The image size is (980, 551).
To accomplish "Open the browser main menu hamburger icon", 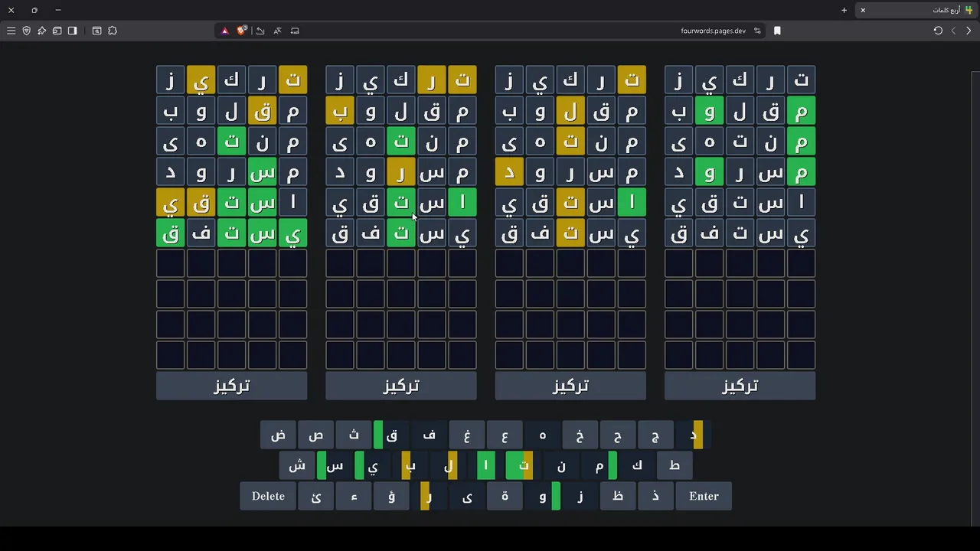I will click(x=11, y=31).
